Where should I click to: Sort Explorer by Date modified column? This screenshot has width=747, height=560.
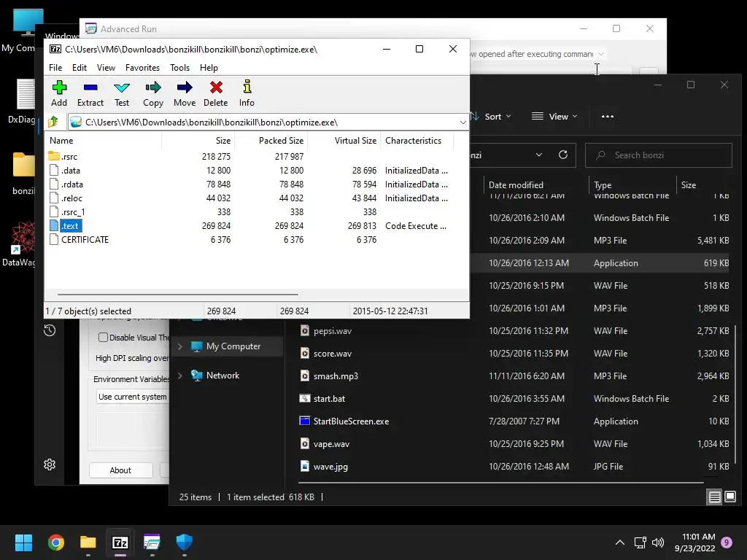[516, 185]
